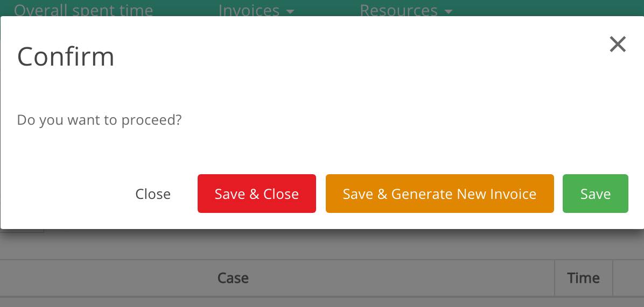Sort by the Case column header
This screenshot has width=644, height=307.
pos(233,278)
